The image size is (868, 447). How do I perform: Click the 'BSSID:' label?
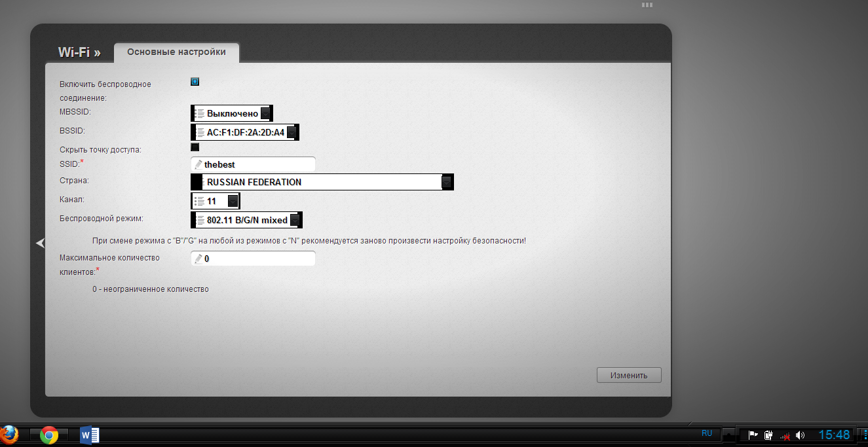click(x=73, y=131)
